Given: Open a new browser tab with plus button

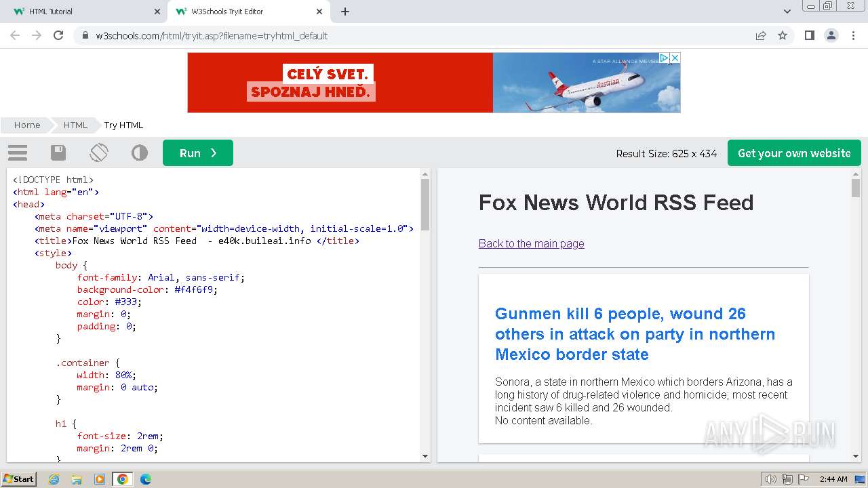Looking at the screenshot, I should [x=345, y=12].
